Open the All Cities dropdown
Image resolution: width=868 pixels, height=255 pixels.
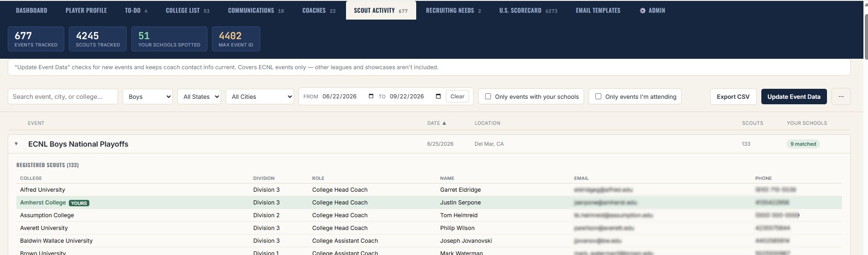[x=260, y=97]
